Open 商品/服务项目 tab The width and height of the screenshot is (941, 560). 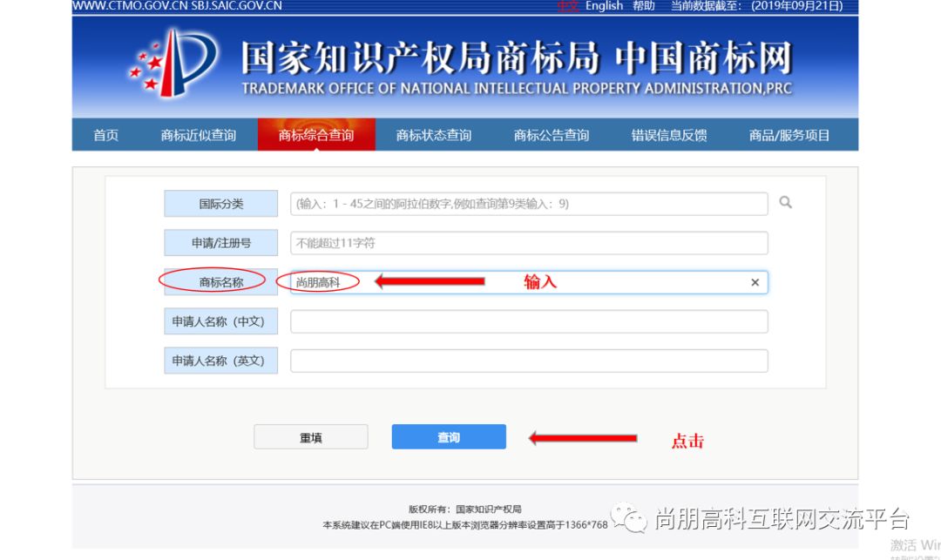(789, 135)
